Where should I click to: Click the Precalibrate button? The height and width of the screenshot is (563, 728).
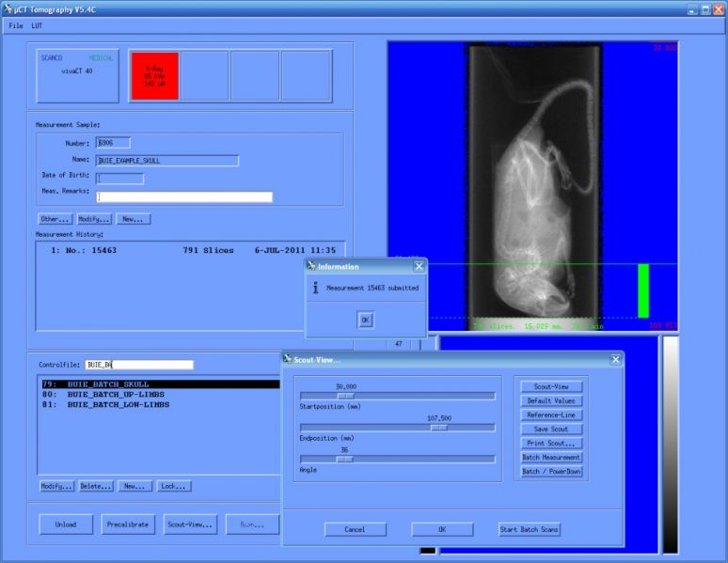click(x=128, y=524)
